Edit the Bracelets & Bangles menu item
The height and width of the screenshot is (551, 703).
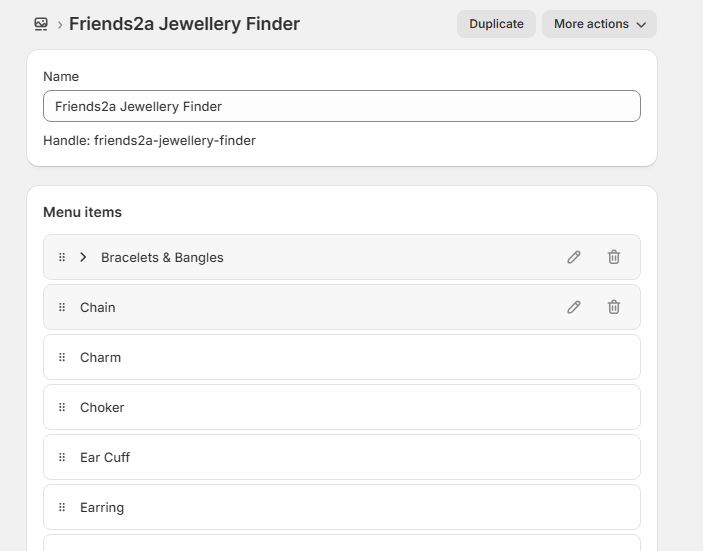click(574, 257)
